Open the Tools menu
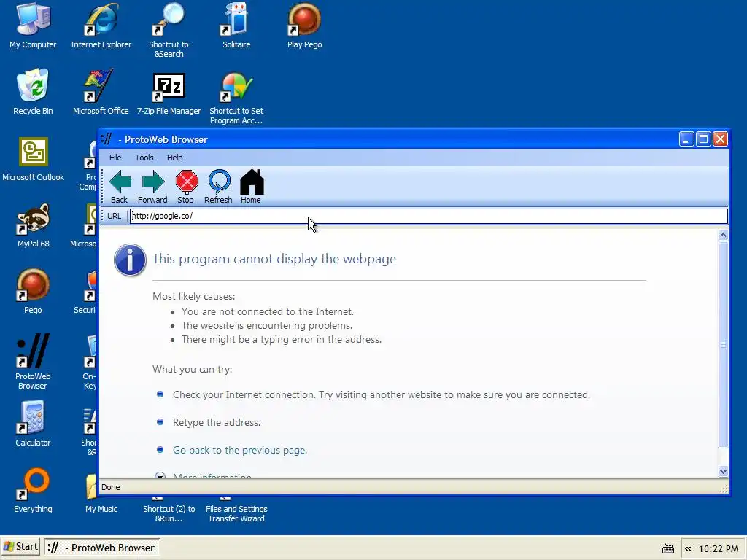This screenshot has width=747, height=560. click(x=144, y=157)
